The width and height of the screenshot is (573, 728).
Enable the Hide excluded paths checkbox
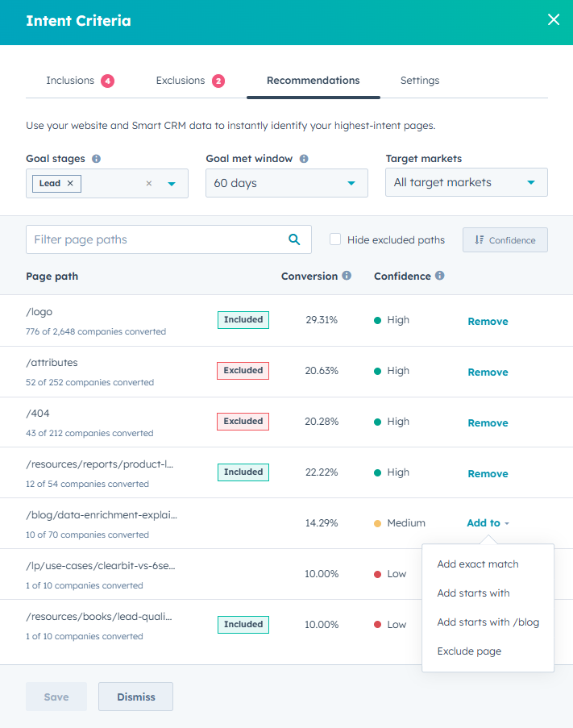(334, 239)
